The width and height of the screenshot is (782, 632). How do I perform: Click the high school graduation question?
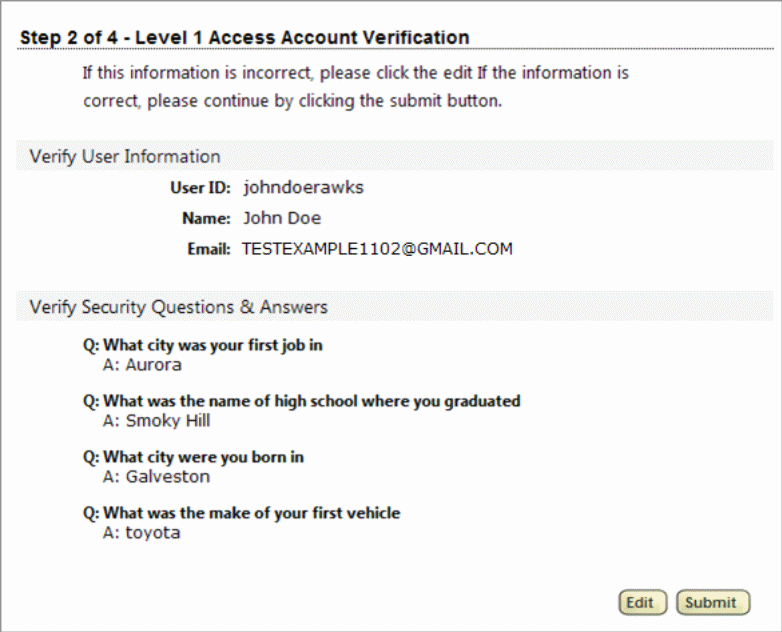[301, 402]
